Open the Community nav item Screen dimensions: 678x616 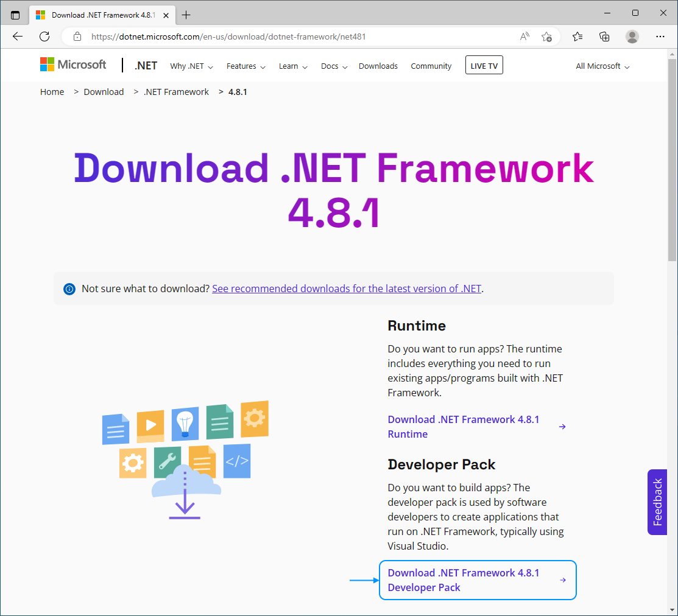(431, 66)
